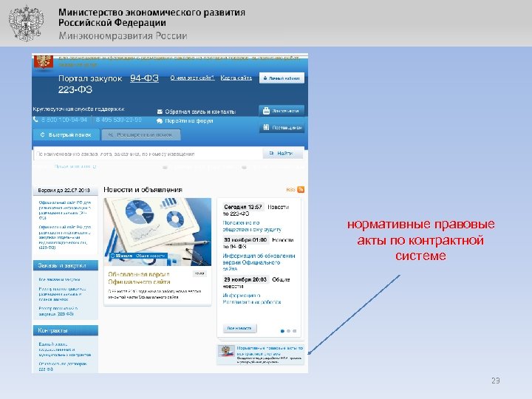This screenshot has height=399, width=532.
Task: Open the coat of arms thumbnail for normative acts
Action: pyautogui.click(x=226, y=352)
